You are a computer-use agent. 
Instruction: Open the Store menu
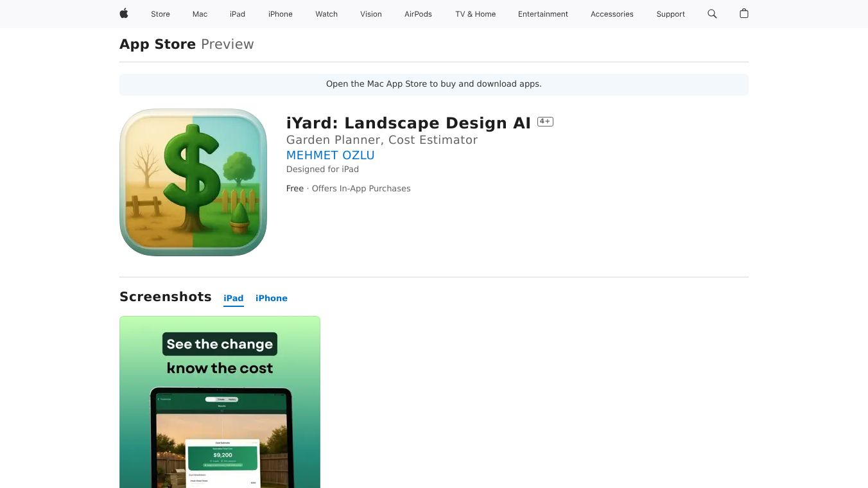click(x=161, y=14)
